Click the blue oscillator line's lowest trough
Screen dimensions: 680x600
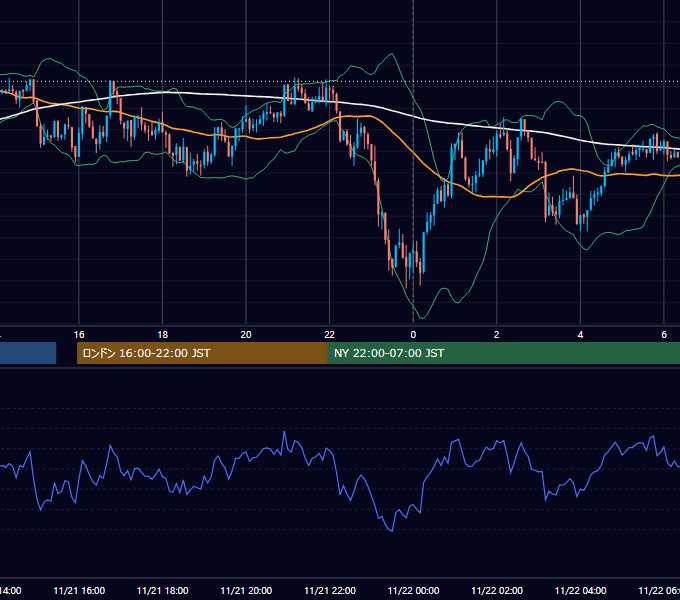pos(392,531)
